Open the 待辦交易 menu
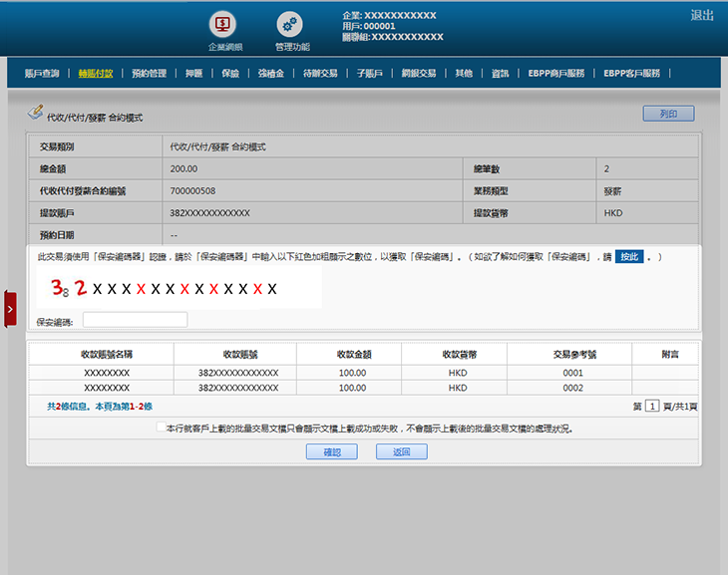Image resolution: width=728 pixels, height=575 pixels. (319, 73)
